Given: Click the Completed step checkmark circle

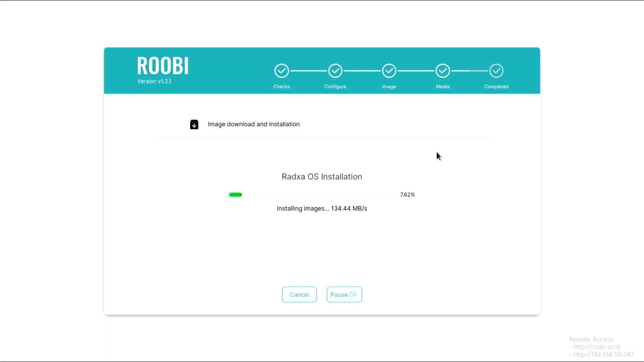Looking at the screenshot, I should [496, 71].
